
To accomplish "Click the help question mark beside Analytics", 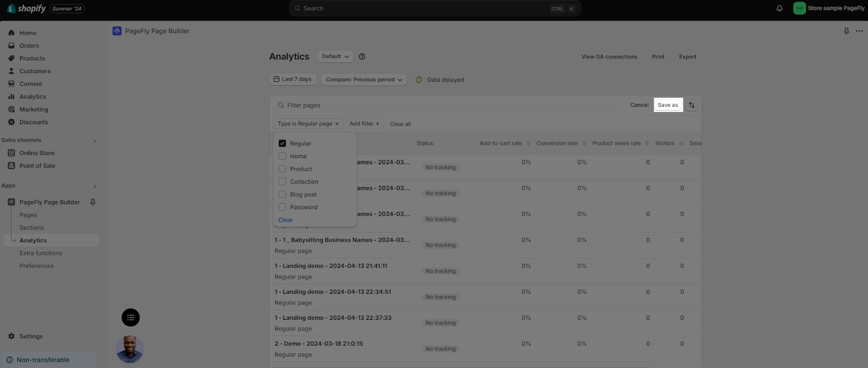I will point(362,56).
